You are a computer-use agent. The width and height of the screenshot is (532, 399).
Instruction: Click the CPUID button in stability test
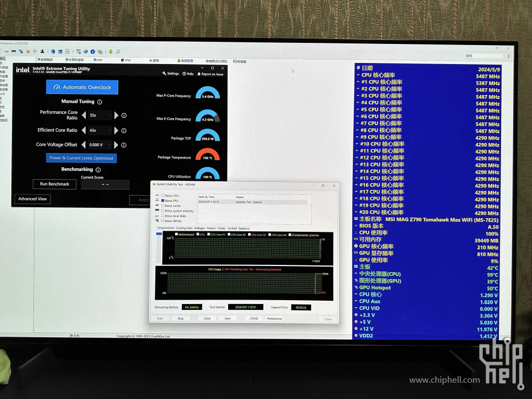tap(254, 319)
